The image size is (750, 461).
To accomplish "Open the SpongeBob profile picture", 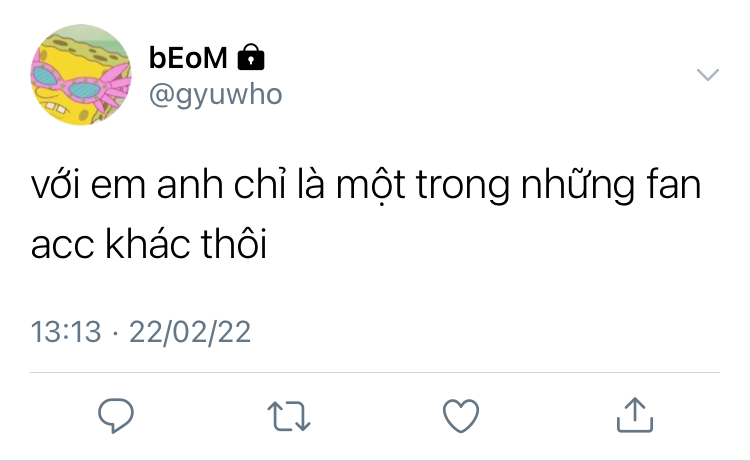I will (x=81, y=75).
